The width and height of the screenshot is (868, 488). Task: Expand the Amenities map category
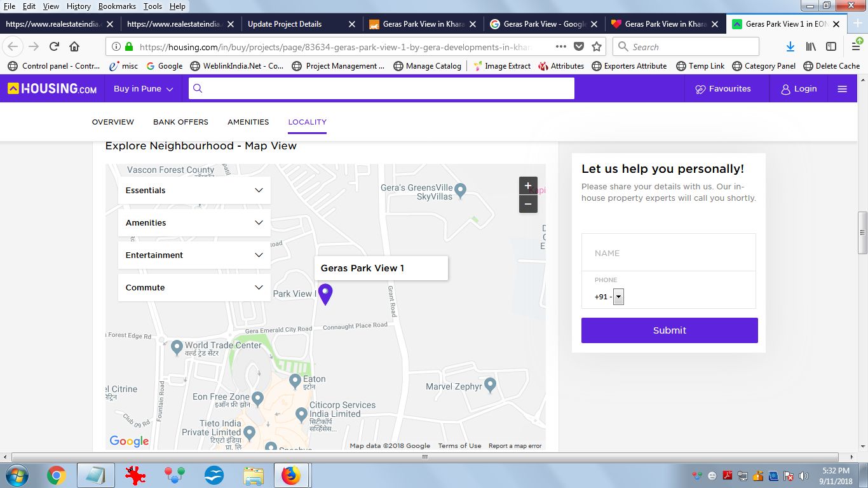194,222
